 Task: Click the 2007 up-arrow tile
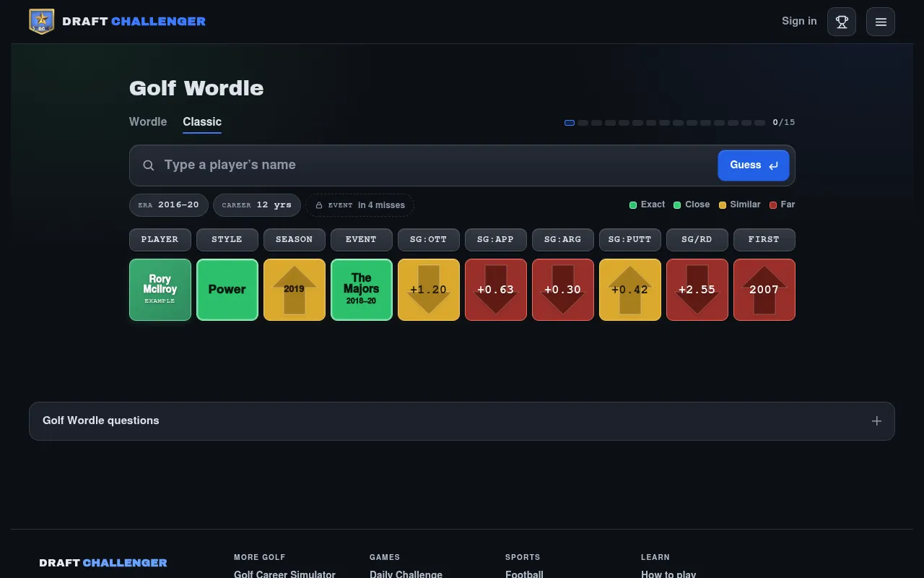pos(764,290)
